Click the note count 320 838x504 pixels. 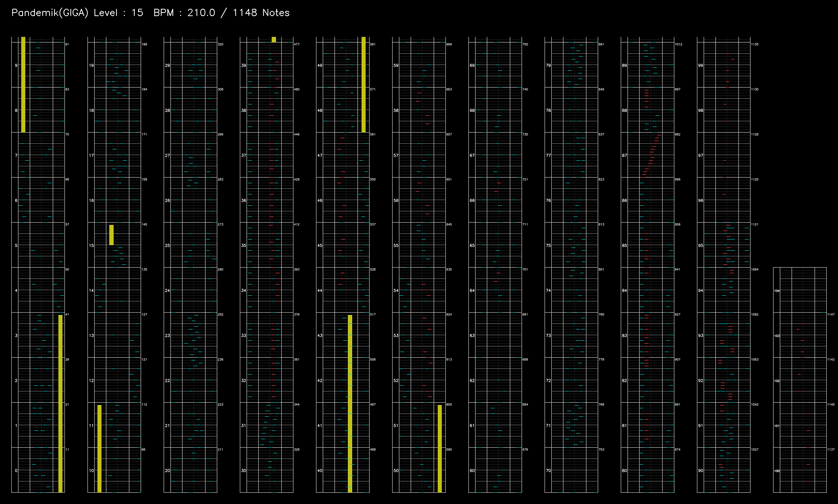coord(221,45)
